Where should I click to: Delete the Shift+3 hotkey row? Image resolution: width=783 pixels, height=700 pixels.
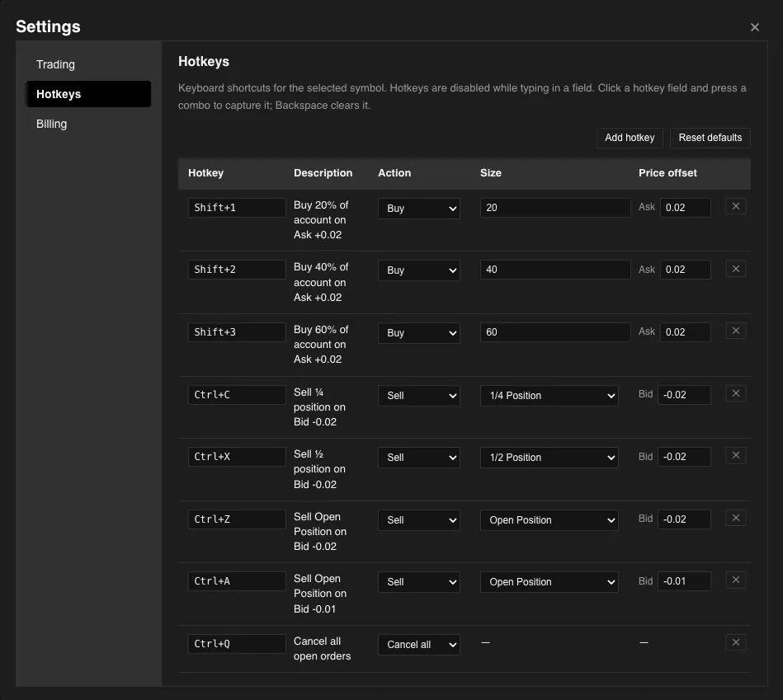pos(736,331)
